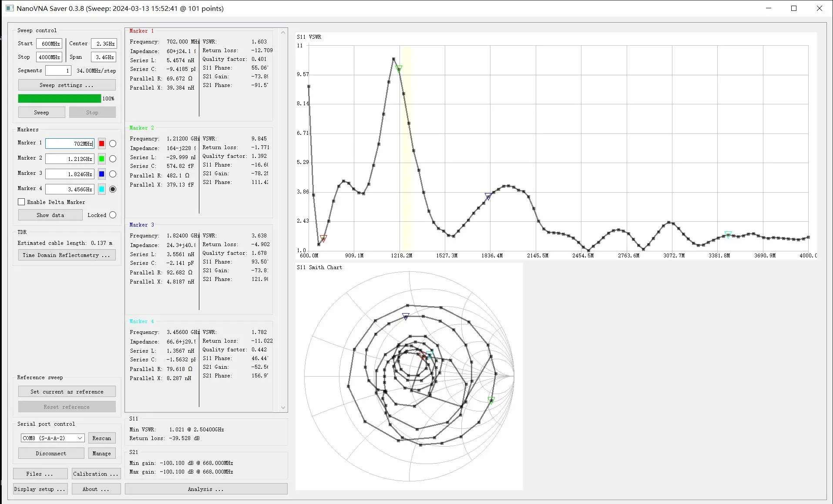Open Time Domain Reflectometry window
The image size is (833, 504).
[x=67, y=255]
